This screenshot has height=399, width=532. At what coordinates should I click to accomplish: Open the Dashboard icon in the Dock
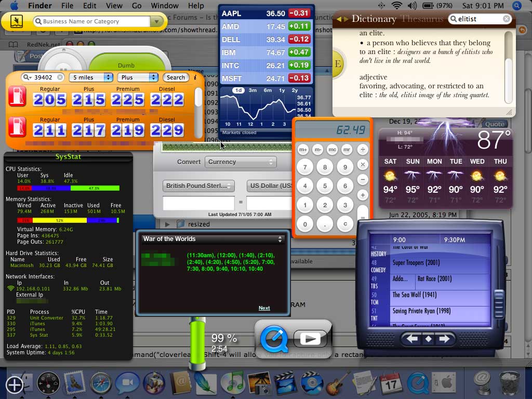(48, 383)
